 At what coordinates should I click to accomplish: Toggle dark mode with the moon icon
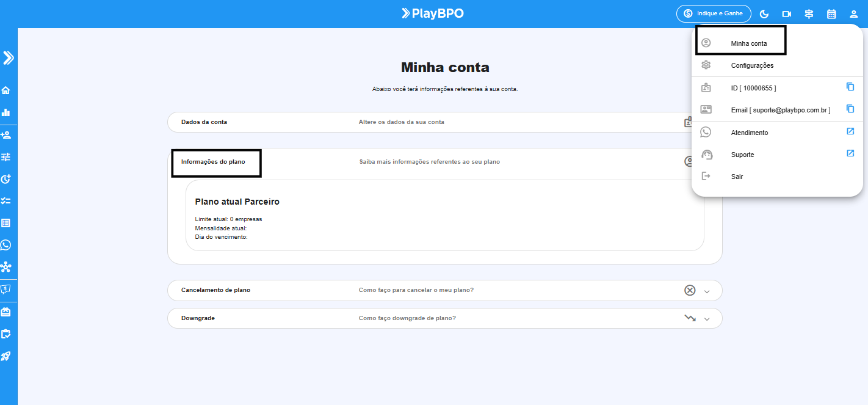[x=764, y=14]
